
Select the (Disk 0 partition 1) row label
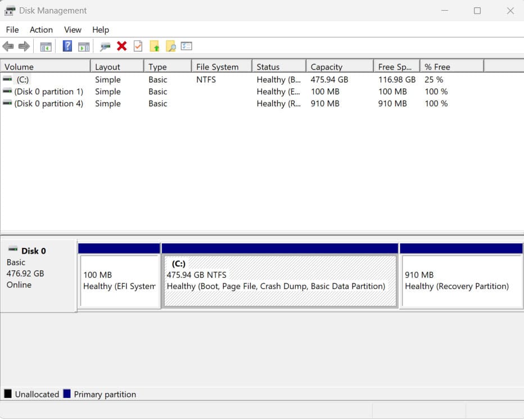click(x=49, y=92)
